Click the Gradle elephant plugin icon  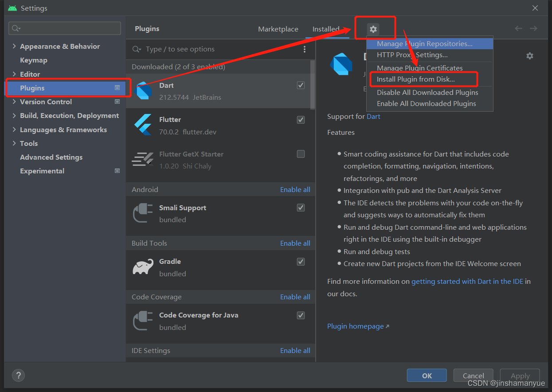coord(142,267)
